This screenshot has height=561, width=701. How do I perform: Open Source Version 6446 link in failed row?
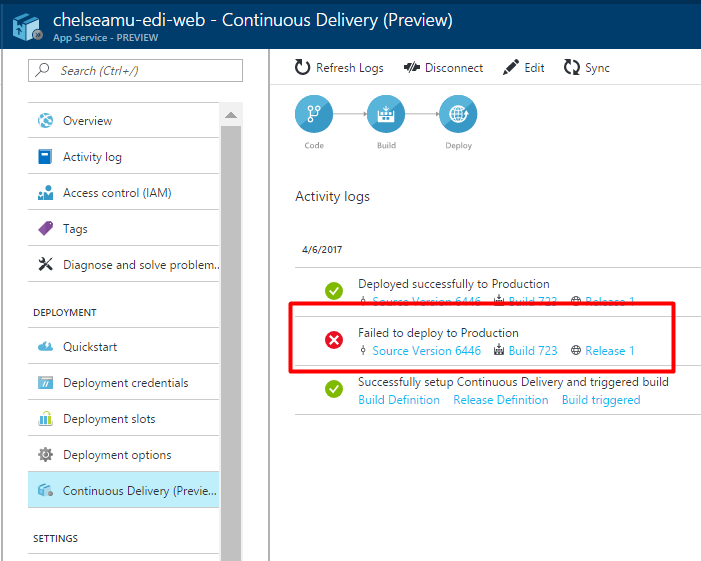(x=427, y=351)
